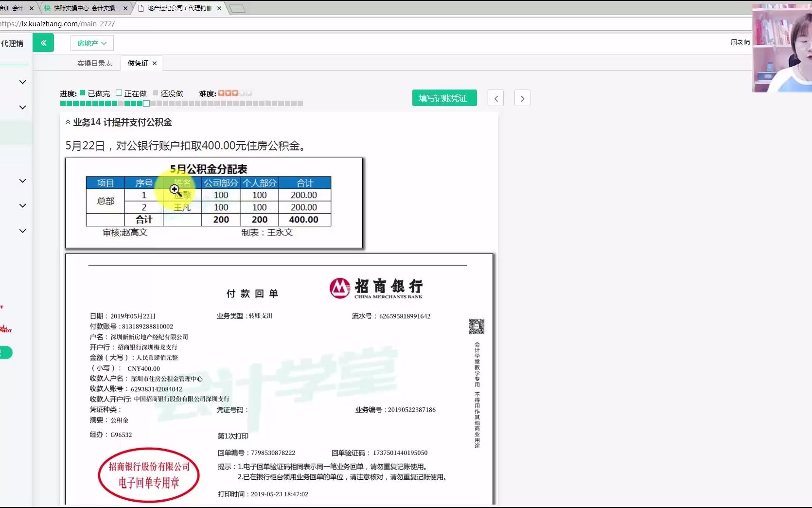
Task: Switch to the 实操目录表 tab
Action: [x=94, y=63]
